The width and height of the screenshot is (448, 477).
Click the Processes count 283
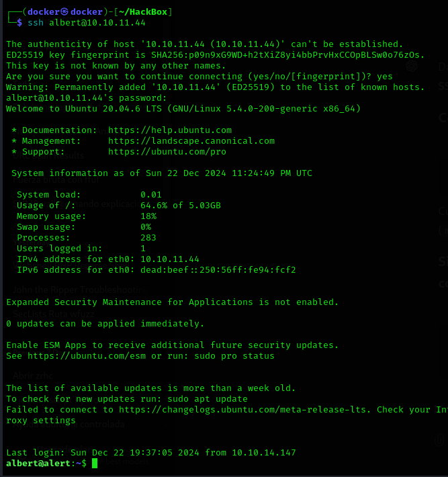pos(148,238)
